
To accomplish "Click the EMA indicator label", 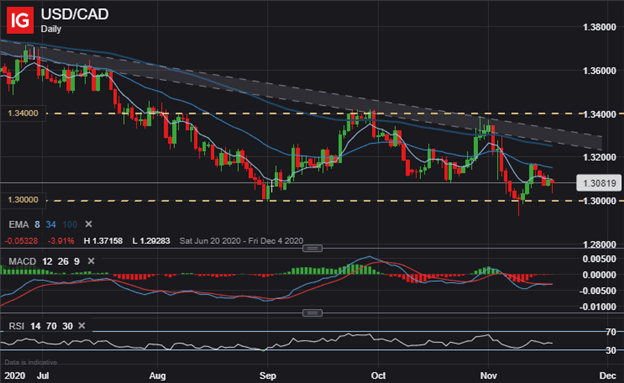I will (x=18, y=225).
